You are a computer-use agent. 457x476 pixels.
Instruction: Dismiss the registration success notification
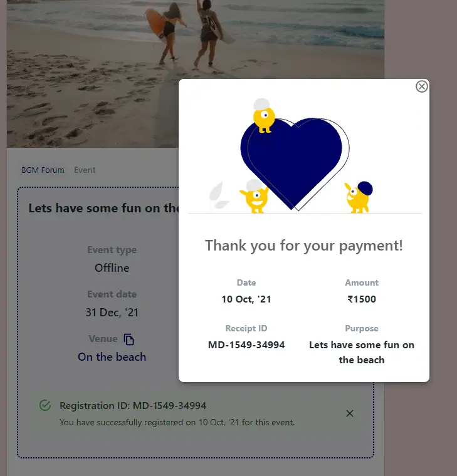point(350,413)
